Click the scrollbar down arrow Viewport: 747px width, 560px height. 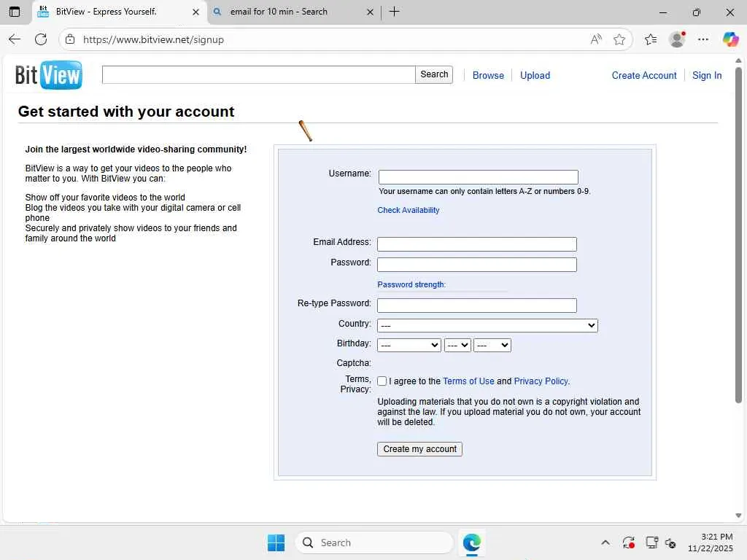pos(738,516)
